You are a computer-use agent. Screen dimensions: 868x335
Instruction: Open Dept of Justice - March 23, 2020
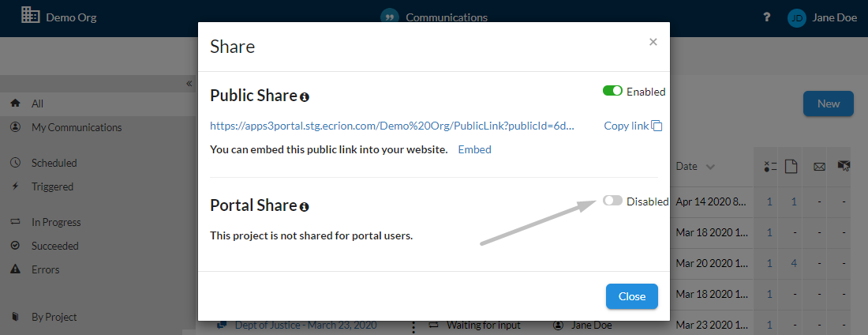(x=305, y=325)
